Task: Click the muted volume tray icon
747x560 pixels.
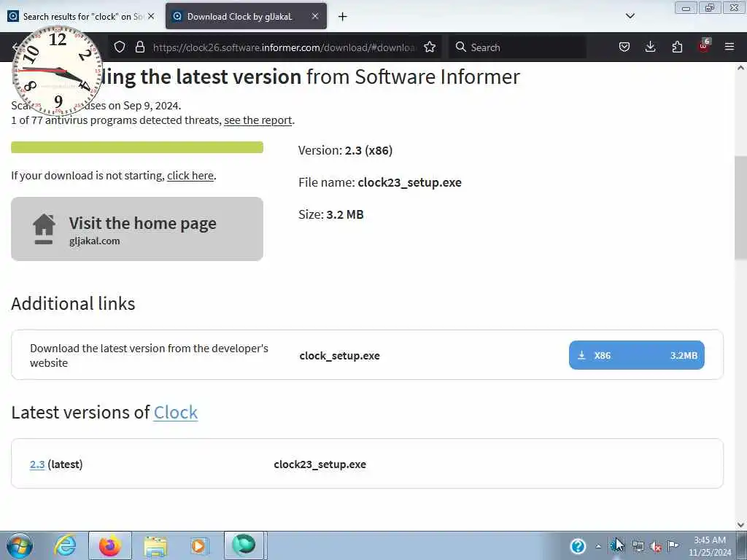Action: (x=656, y=547)
